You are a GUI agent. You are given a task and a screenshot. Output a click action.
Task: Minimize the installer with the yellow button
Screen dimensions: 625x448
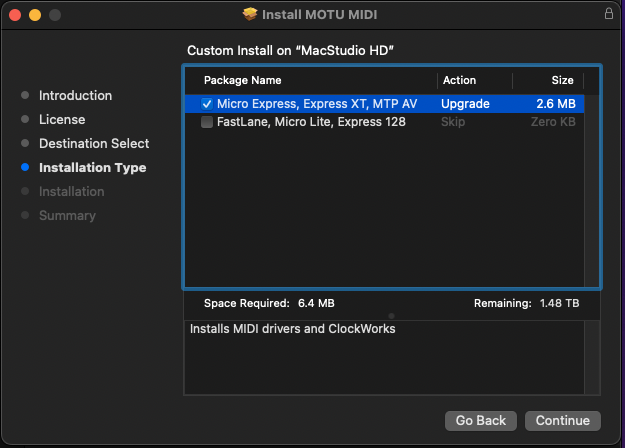pyautogui.click(x=35, y=15)
